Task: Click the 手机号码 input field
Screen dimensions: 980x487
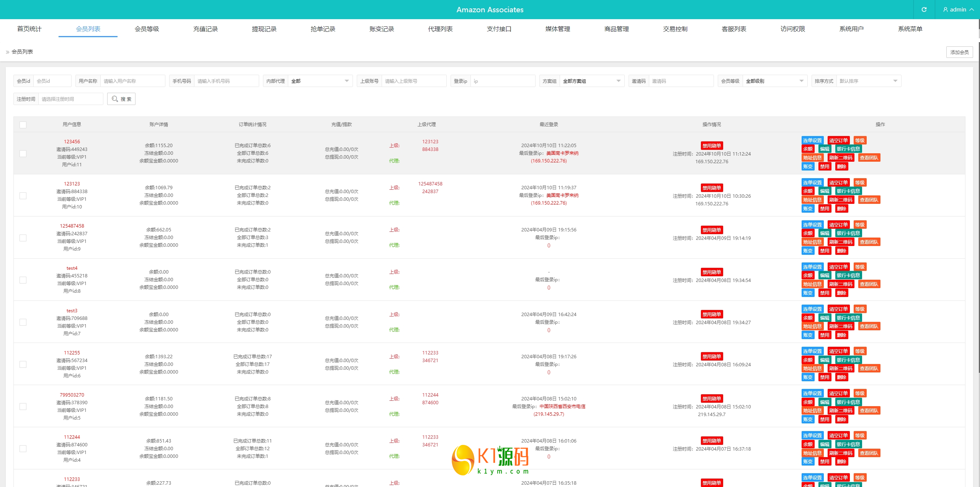Action: [x=226, y=81]
